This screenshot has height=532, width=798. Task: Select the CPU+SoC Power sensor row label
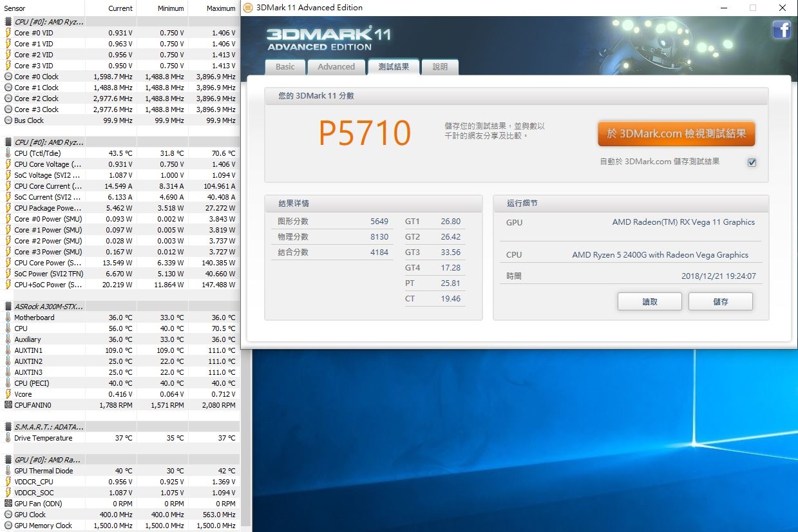[48, 285]
